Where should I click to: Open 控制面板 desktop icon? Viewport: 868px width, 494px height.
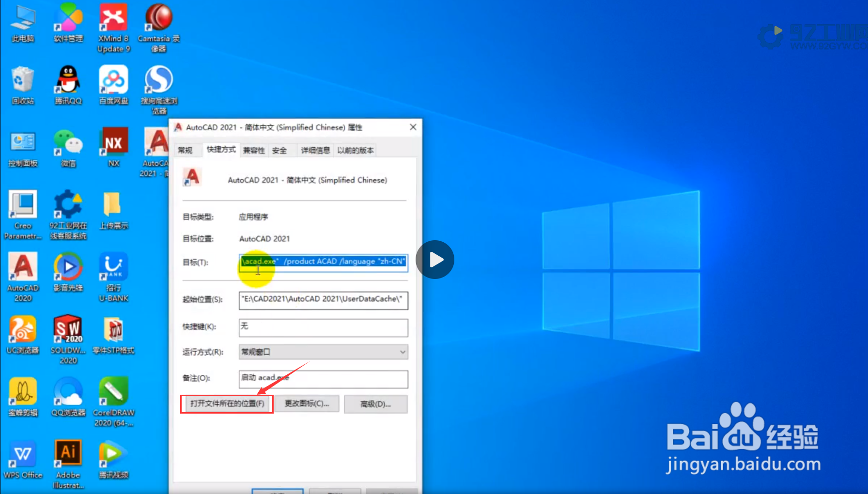coord(23,148)
